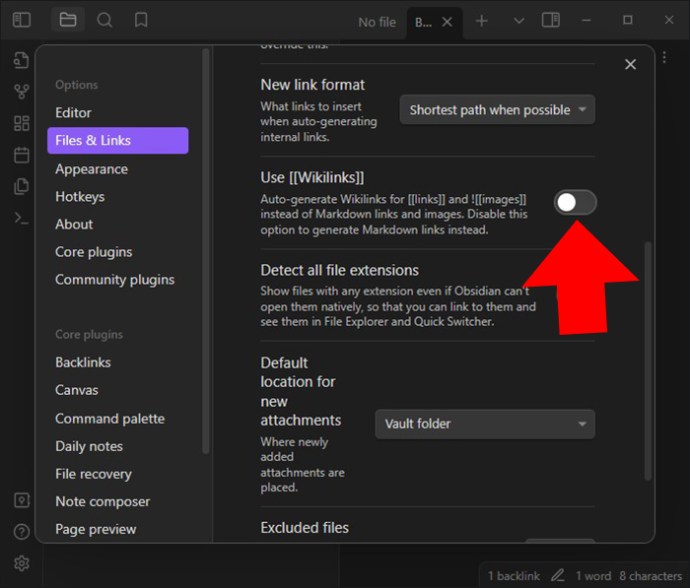Screen dimensions: 690x588
Task: Switch to the No file tab
Action: (x=377, y=22)
